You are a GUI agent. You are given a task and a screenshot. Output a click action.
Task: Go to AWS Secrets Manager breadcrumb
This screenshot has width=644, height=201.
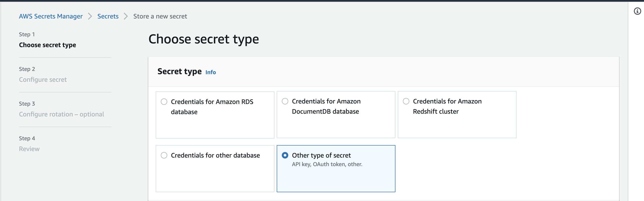coord(51,16)
